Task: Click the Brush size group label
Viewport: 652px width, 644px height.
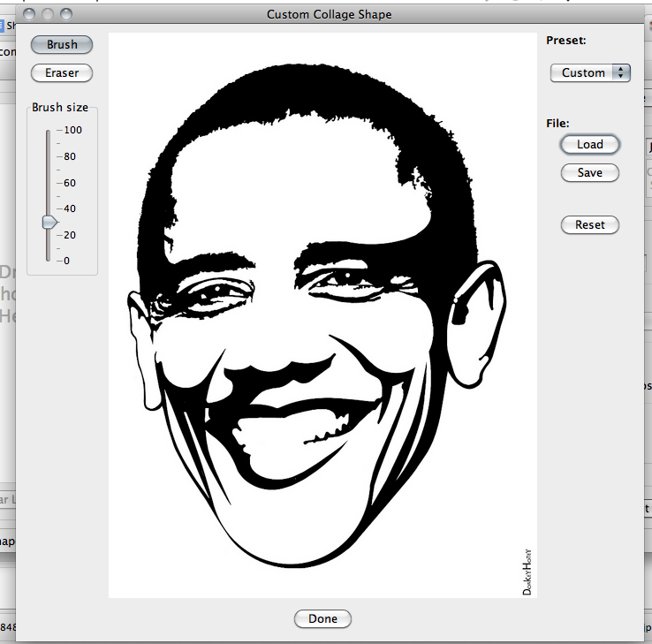Action: click(60, 107)
